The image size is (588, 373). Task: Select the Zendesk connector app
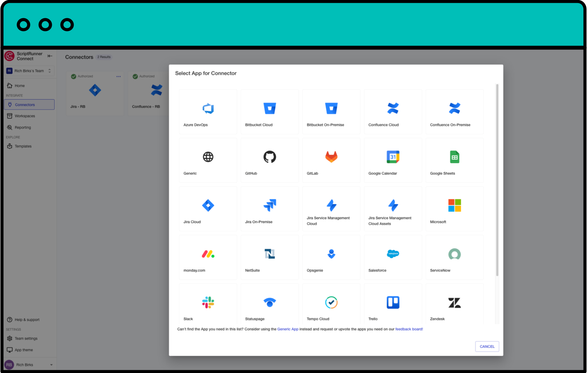pyautogui.click(x=454, y=307)
